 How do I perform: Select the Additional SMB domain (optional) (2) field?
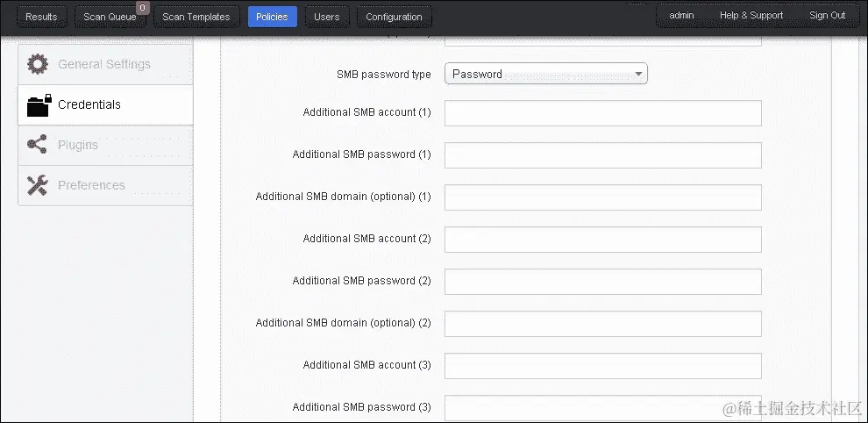pos(602,324)
